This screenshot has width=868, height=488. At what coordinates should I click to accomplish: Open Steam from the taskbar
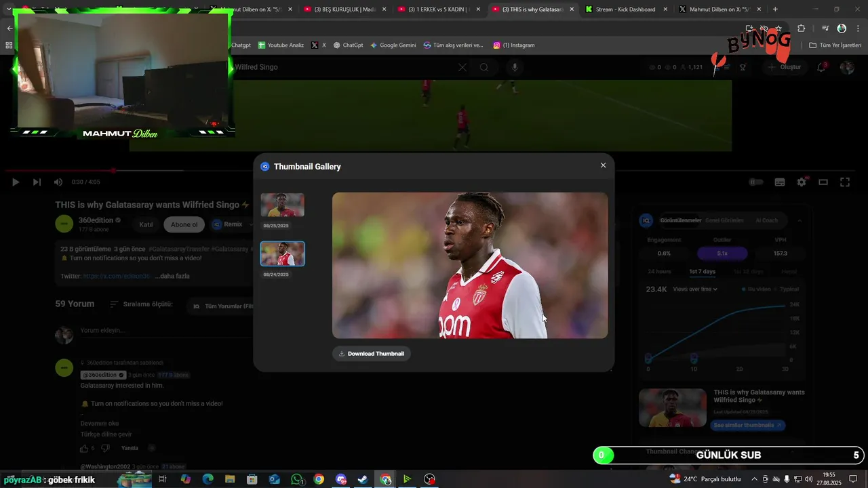click(363, 479)
